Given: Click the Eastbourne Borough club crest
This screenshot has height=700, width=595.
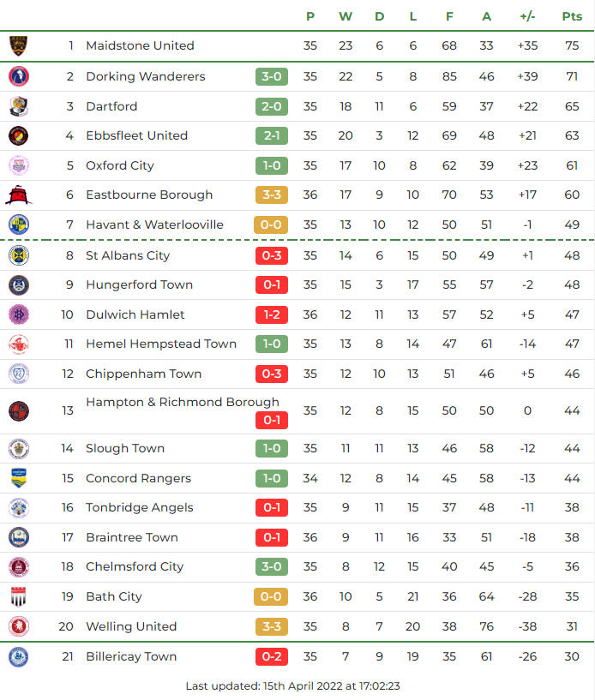Looking at the screenshot, I should click(18, 194).
